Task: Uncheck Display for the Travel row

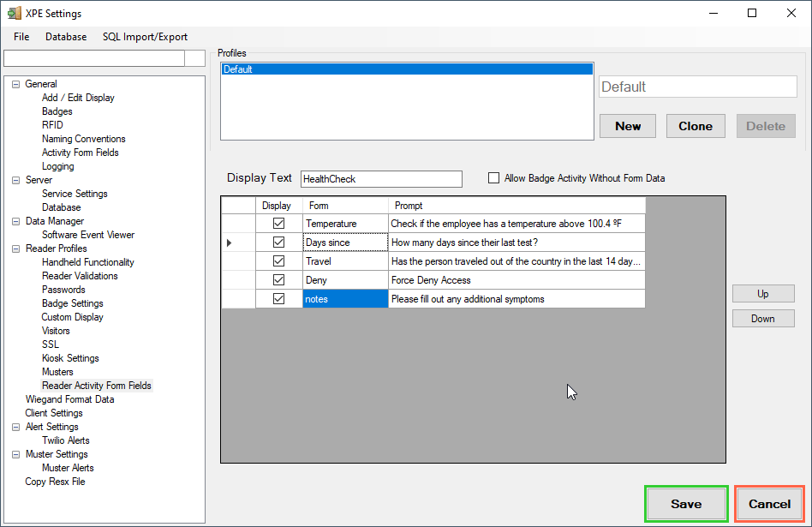Action: tap(278, 261)
